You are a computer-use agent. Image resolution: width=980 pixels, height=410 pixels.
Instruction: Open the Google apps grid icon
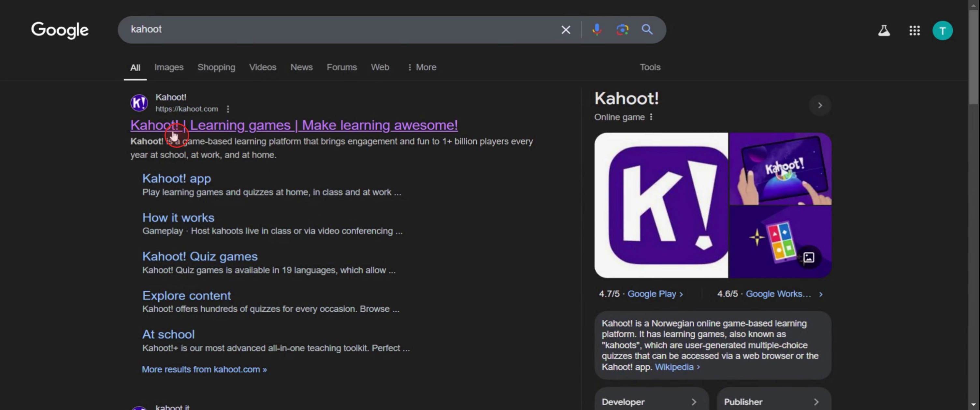click(x=914, y=30)
